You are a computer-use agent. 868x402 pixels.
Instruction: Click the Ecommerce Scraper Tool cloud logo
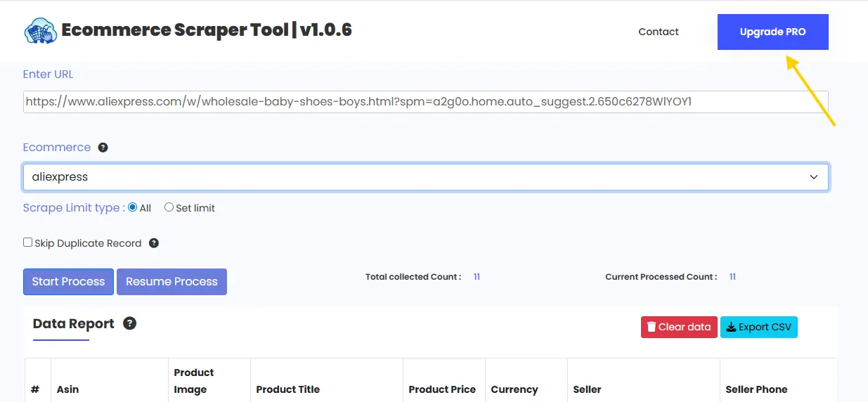41,31
